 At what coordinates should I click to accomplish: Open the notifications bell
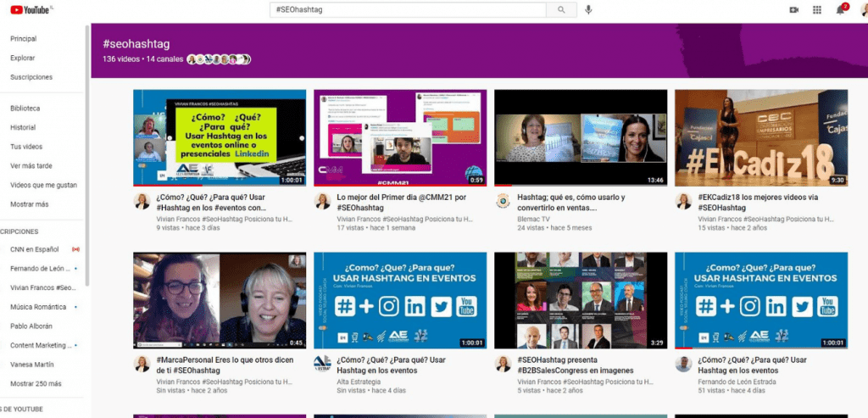[840, 9]
